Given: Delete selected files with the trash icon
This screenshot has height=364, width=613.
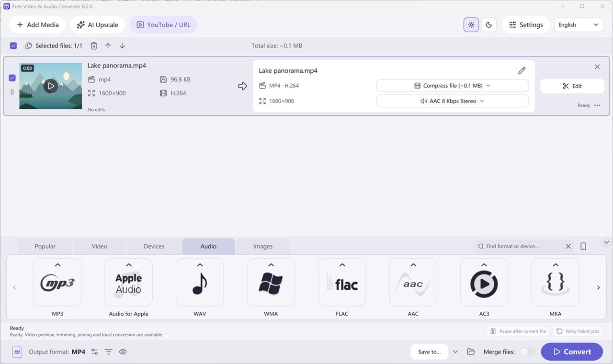Looking at the screenshot, I should tap(94, 45).
